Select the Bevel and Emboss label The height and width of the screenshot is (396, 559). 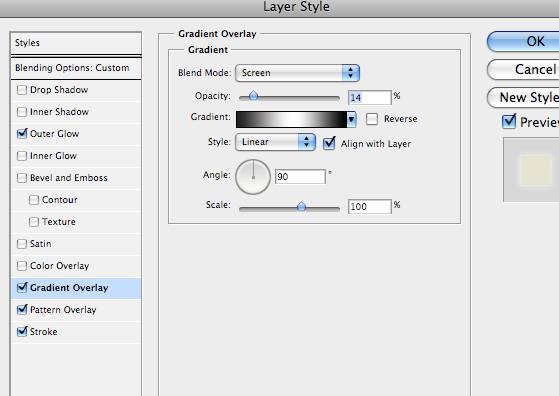point(69,178)
